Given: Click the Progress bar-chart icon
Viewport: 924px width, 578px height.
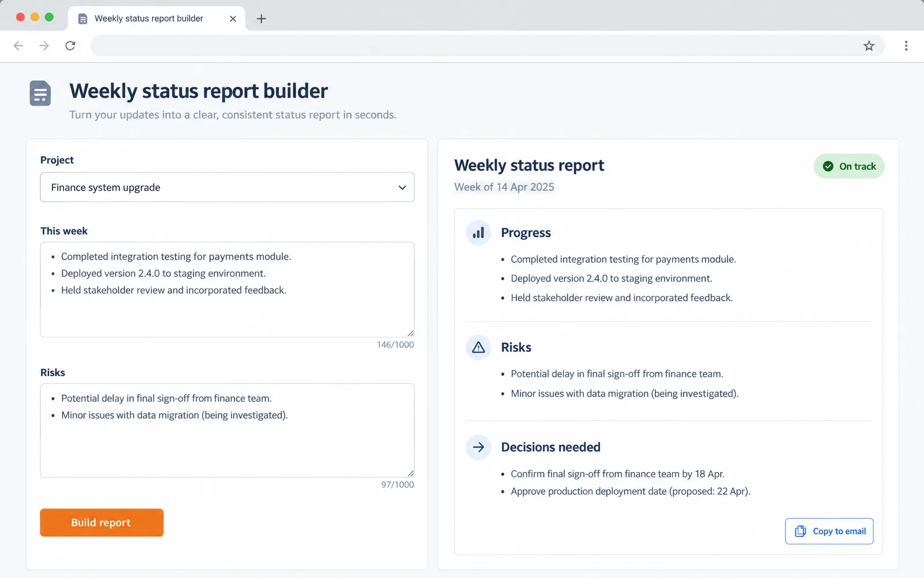Looking at the screenshot, I should (478, 233).
